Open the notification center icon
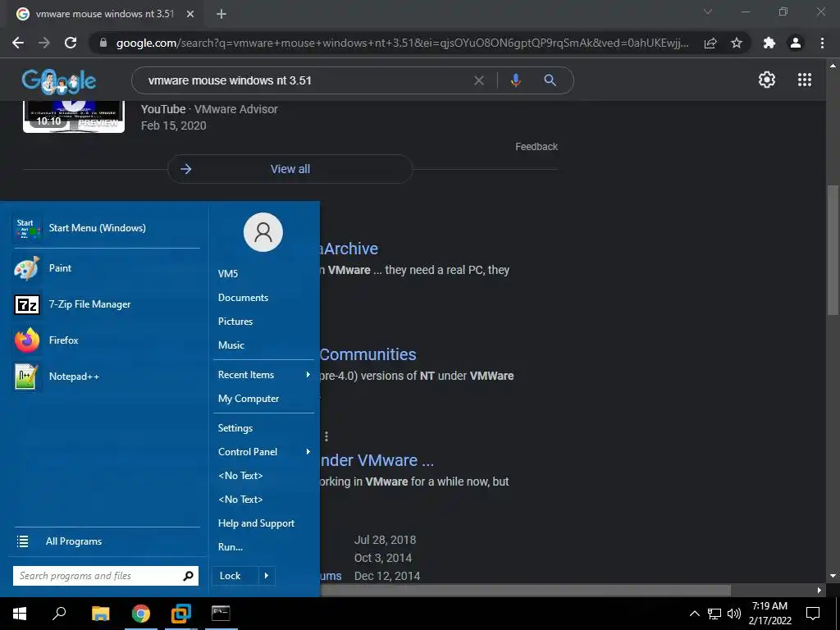Image resolution: width=840 pixels, height=630 pixels. (813, 614)
